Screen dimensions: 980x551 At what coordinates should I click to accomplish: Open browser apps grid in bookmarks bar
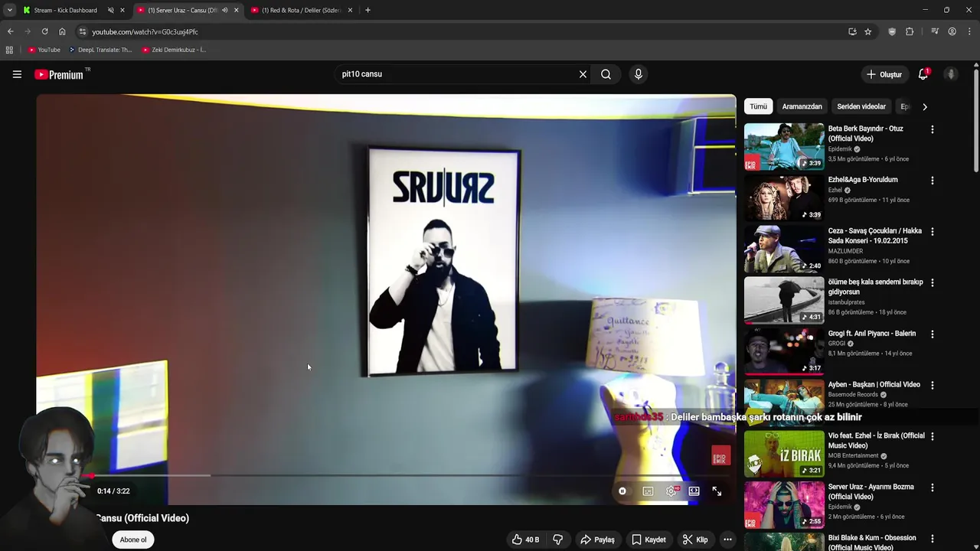point(9,50)
